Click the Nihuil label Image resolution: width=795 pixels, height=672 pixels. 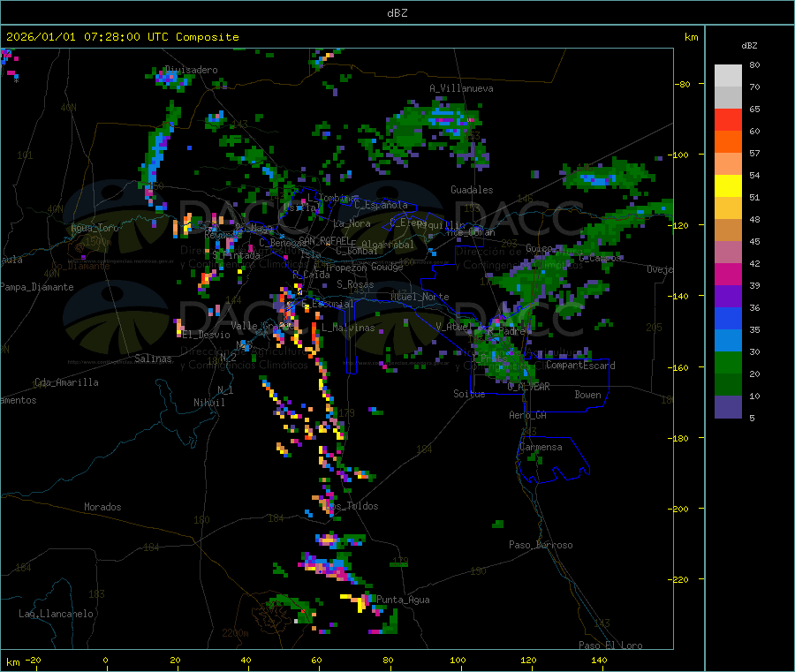pyautogui.click(x=208, y=403)
